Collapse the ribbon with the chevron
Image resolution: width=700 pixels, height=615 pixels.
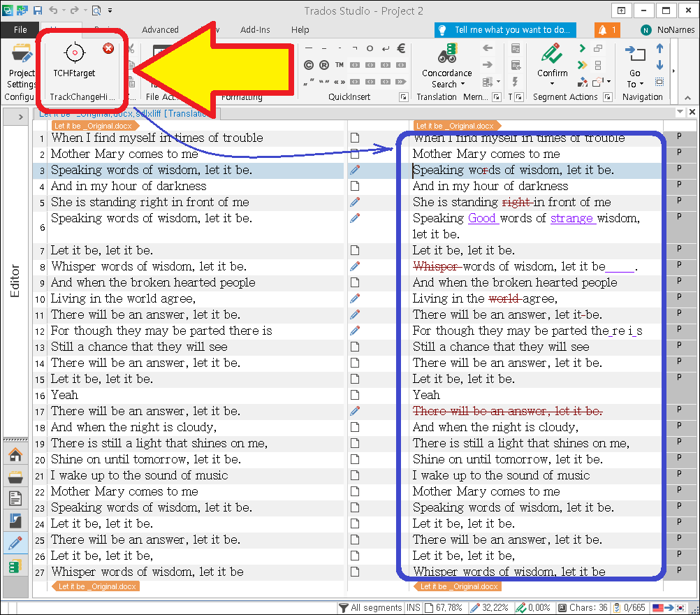[688, 97]
